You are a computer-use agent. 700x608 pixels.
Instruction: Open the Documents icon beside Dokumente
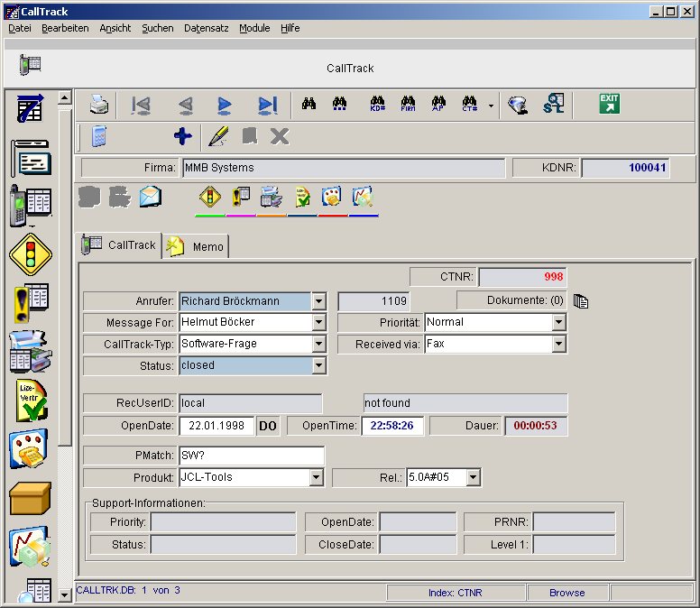point(581,301)
